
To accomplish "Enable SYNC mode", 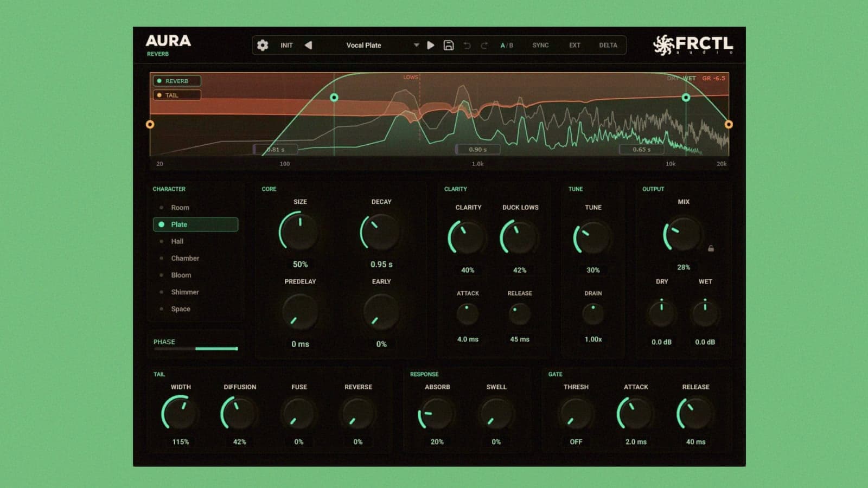I will [x=540, y=45].
